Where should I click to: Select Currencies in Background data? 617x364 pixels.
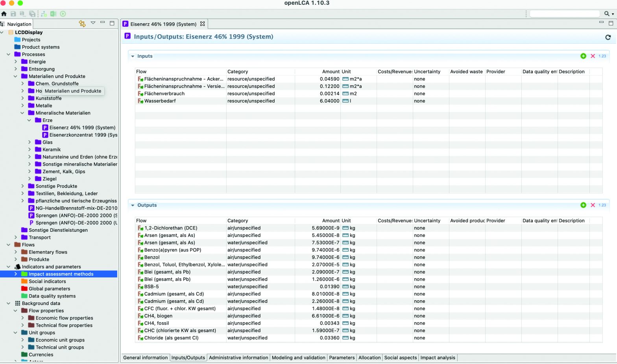coord(41,355)
